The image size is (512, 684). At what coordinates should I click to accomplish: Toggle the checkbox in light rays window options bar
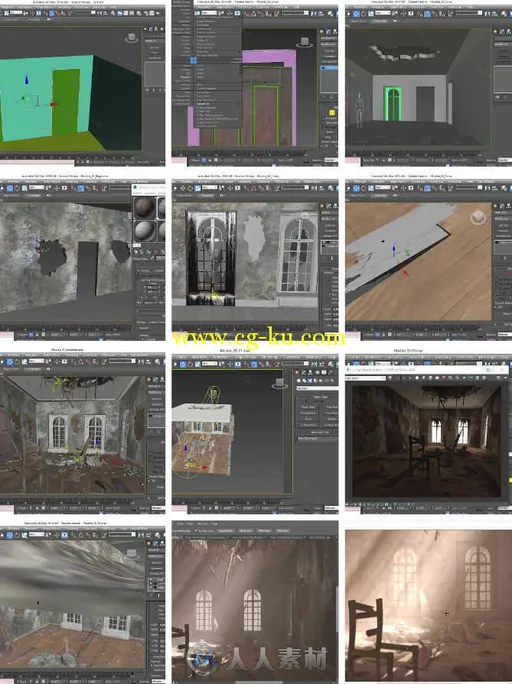pyautogui.click(x=197, y=530)
